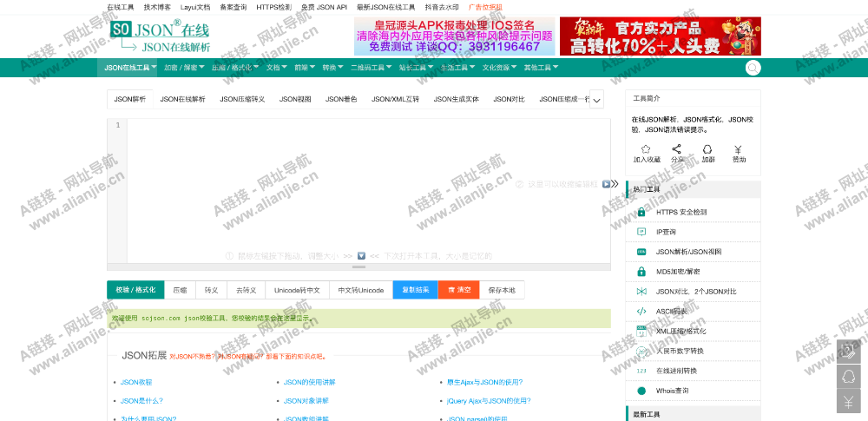Open the 站长工具 nav dropdown
The width and height of the screenshot is (868, 421).
[x=416, y=68]
